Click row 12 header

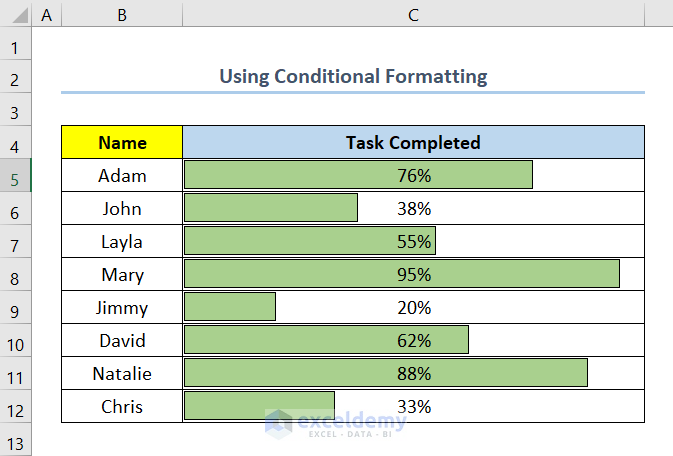[16, 407]
